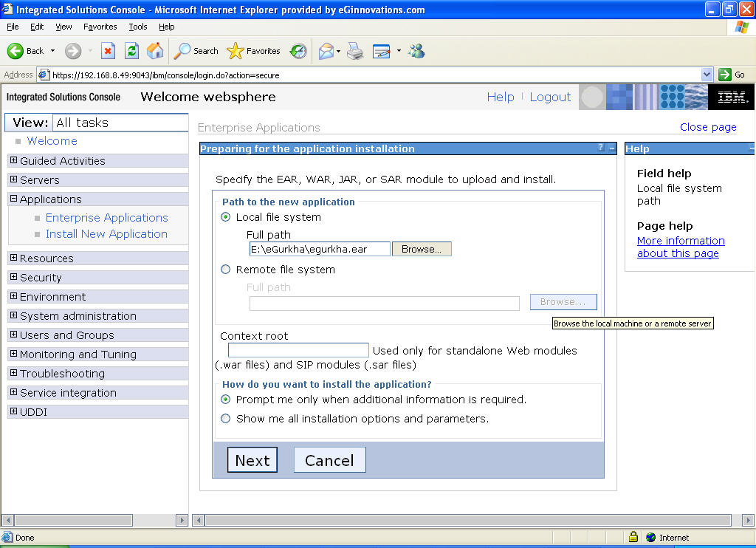Open the File menu
The height and width of the screenshot is (548, 756).
point(13,27)
